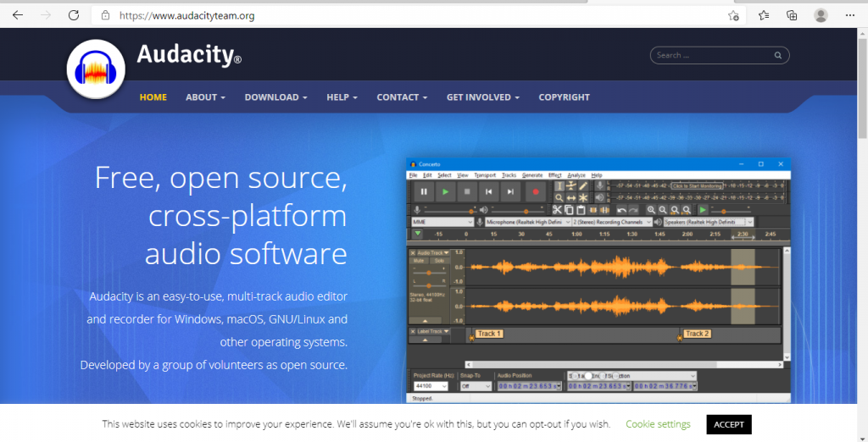
Task: Click the Trim audio icon
Action: [593, 210]
